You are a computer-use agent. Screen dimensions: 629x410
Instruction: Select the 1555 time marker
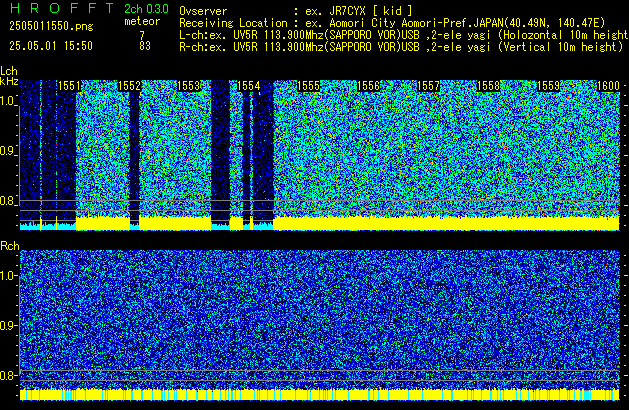(308, 86)
